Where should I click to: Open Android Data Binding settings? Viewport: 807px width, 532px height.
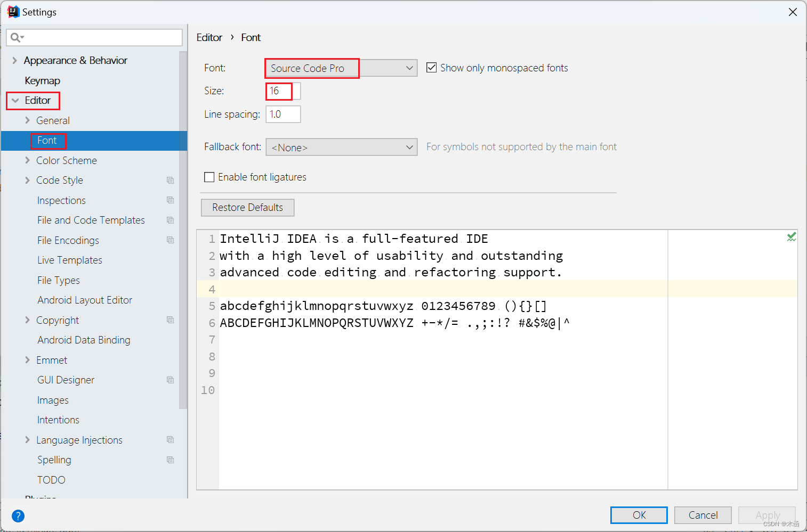pyautogui.click(x=84, y=340)
